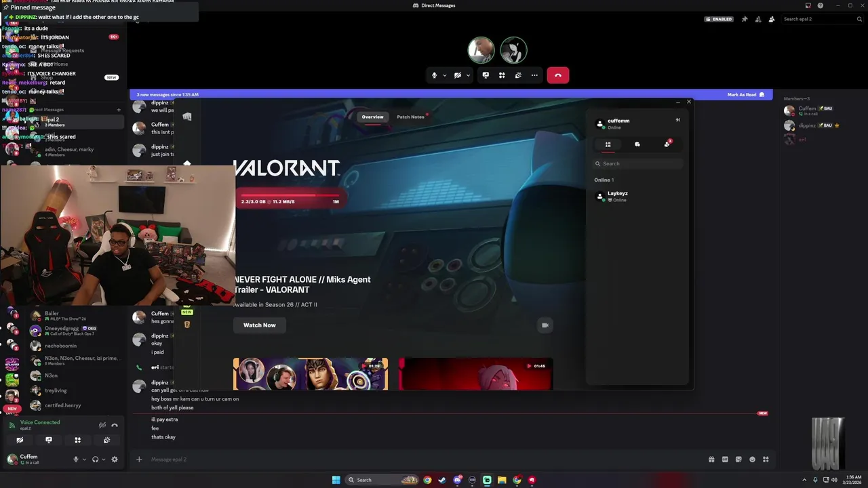Open the 01:45 red video thumbnail
This screenshot has width=868, height=488.
coord(475,374)
